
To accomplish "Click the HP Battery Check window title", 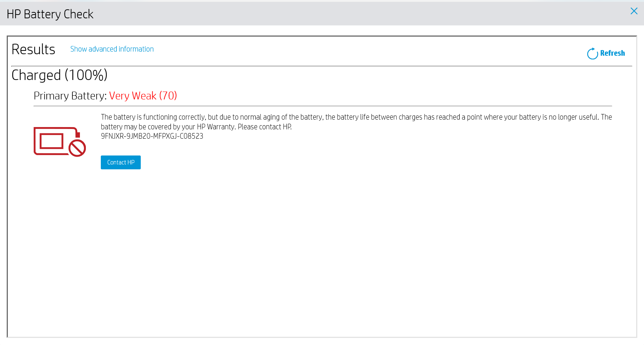I will (x=50, y=14).
